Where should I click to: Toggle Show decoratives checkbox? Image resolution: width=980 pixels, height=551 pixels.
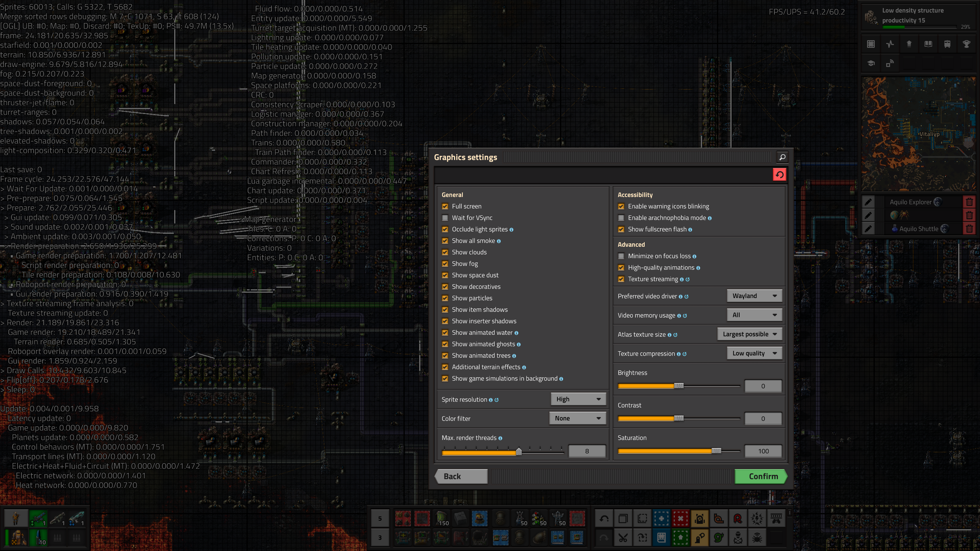[x=445, y=287]
